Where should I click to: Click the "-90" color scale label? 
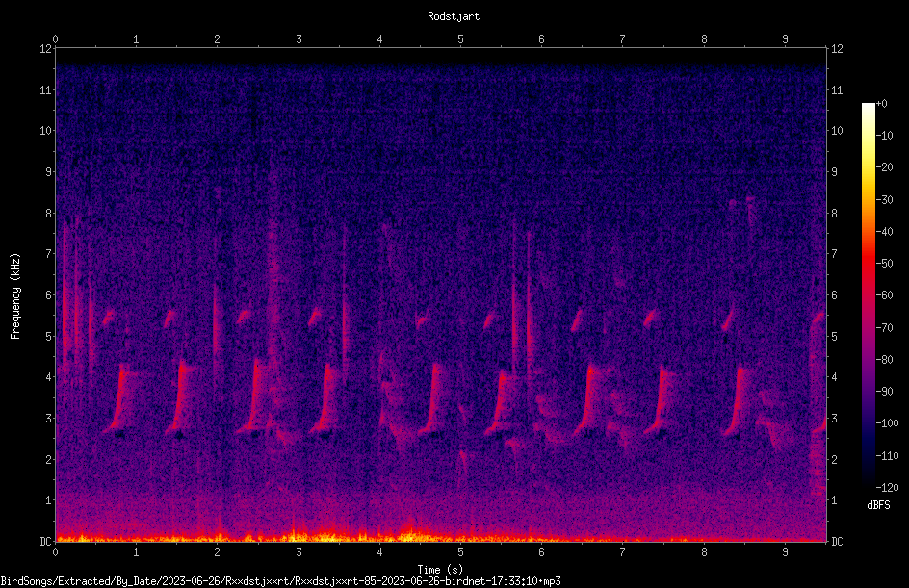click(x=884, y=392)
